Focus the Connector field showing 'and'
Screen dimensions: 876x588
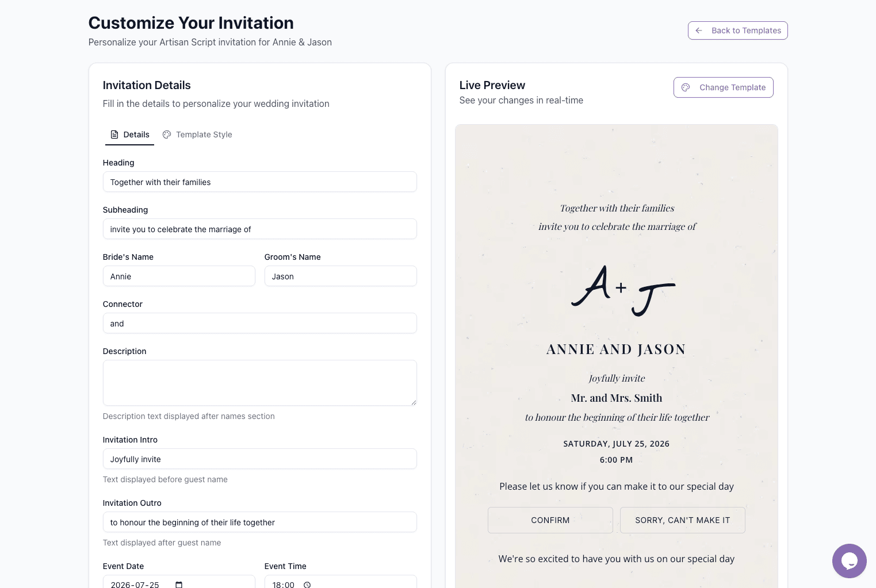click(x=259, y=323)
